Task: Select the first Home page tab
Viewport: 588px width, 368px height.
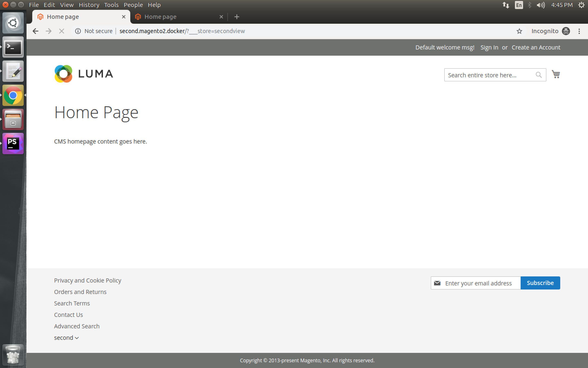Action: 81,17
